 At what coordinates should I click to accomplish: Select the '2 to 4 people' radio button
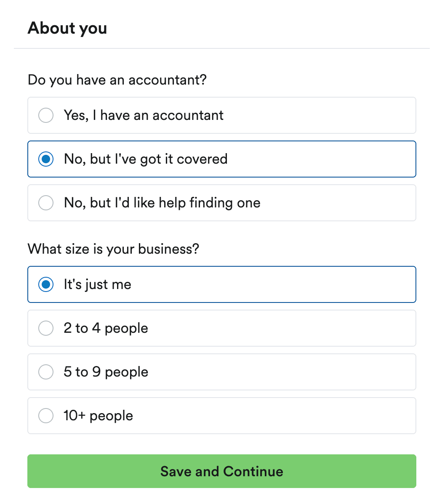[46, 328]
